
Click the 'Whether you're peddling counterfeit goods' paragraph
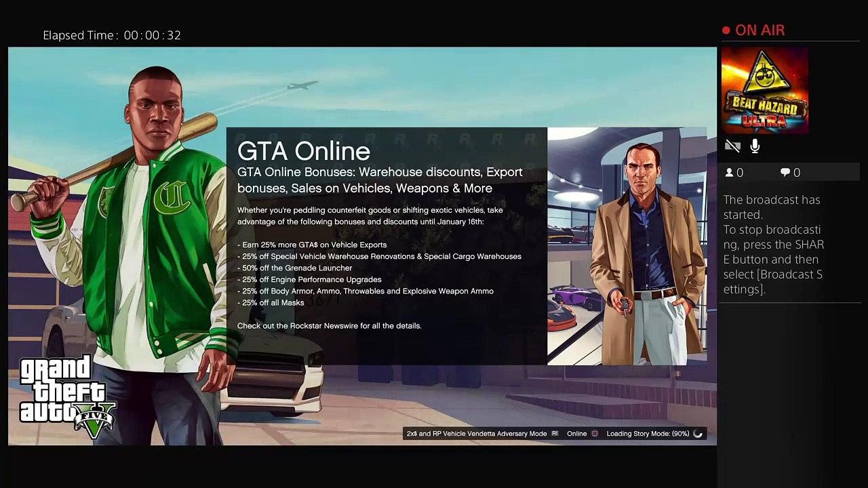click(370, 216)
